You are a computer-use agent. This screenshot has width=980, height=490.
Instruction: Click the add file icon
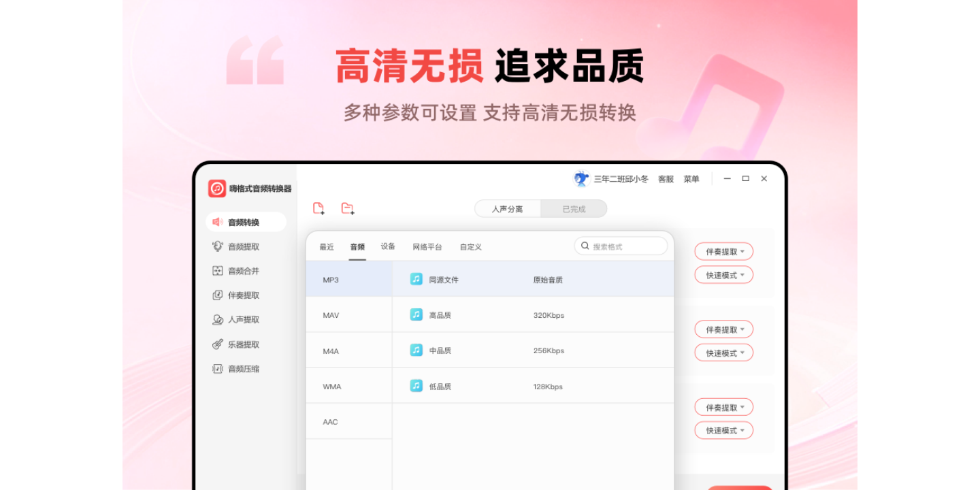[318, 209]
